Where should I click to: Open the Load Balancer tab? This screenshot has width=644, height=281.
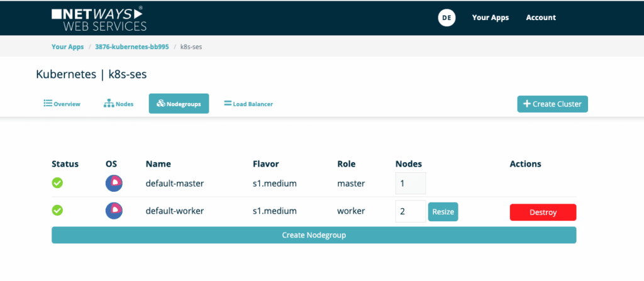[x=248, y=104]
